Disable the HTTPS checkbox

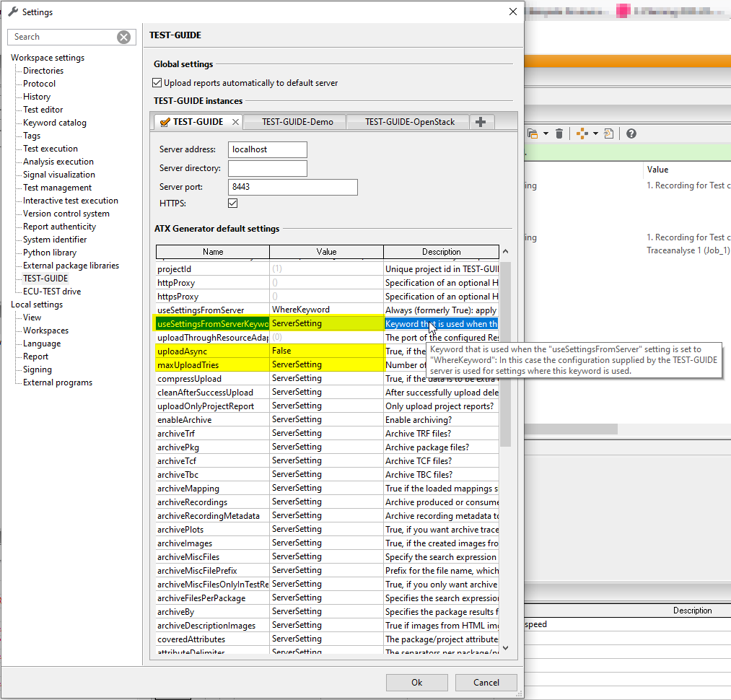[x=232, y=203]
